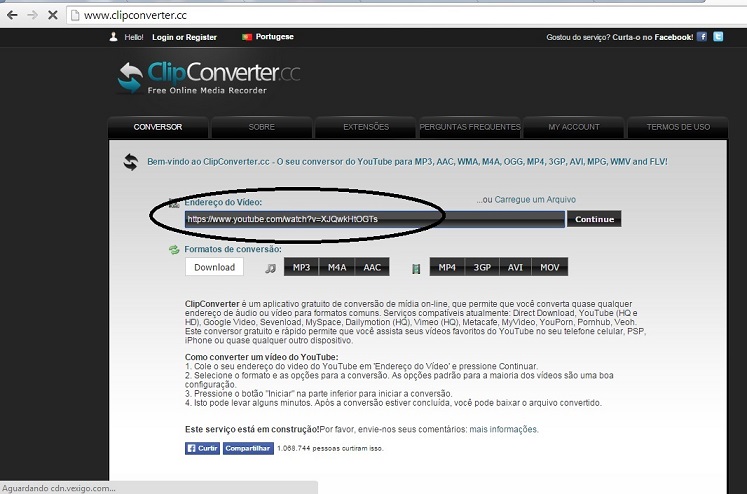Click the Portuguese flag icon
The height and width of the screenshot is (494, 747).
[x=247, y=37]
